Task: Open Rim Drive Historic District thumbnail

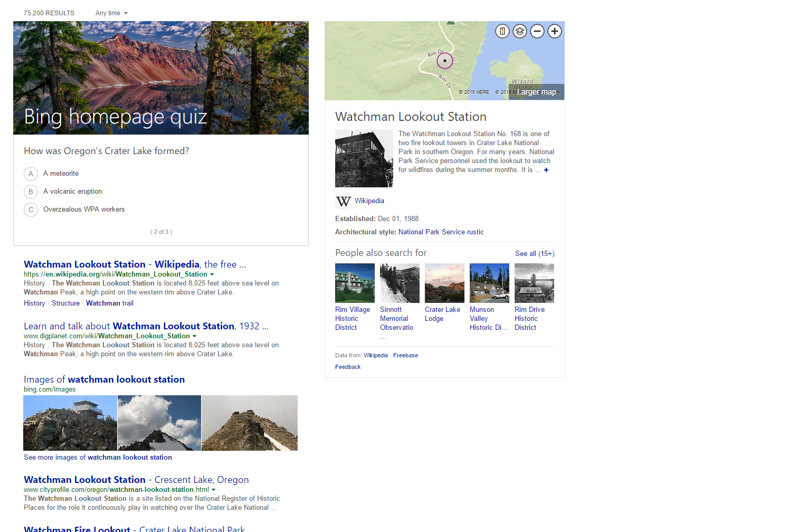Action: coord(534,283)
